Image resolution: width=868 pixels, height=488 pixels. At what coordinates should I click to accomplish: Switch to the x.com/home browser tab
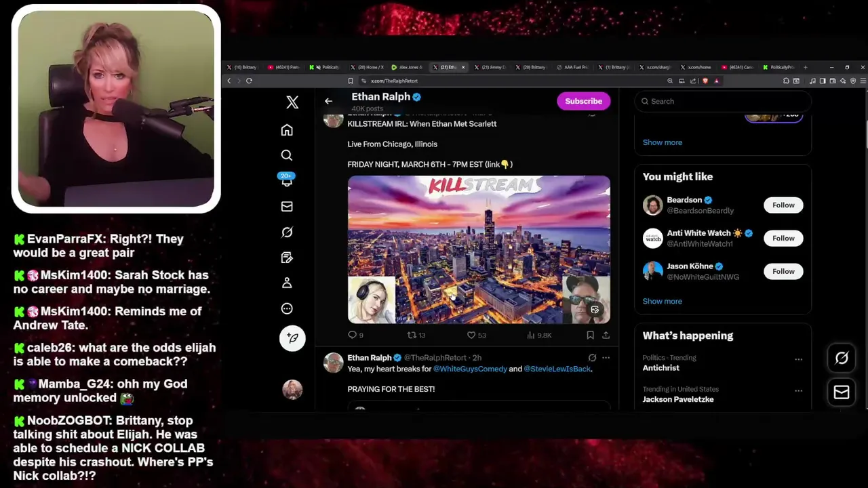point(696,67)
